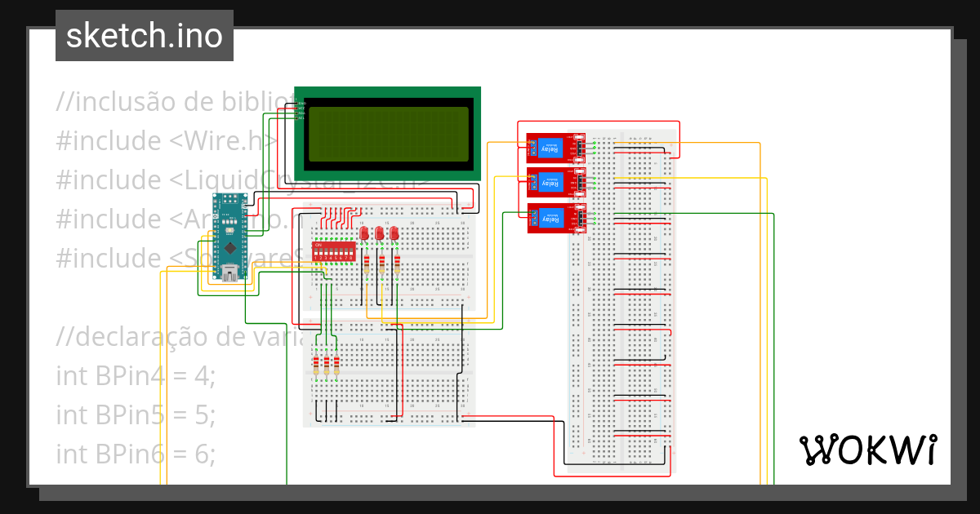980x514 pixels.
Task: Select the resistor under the first LED
Action: [x=367, y=264]
